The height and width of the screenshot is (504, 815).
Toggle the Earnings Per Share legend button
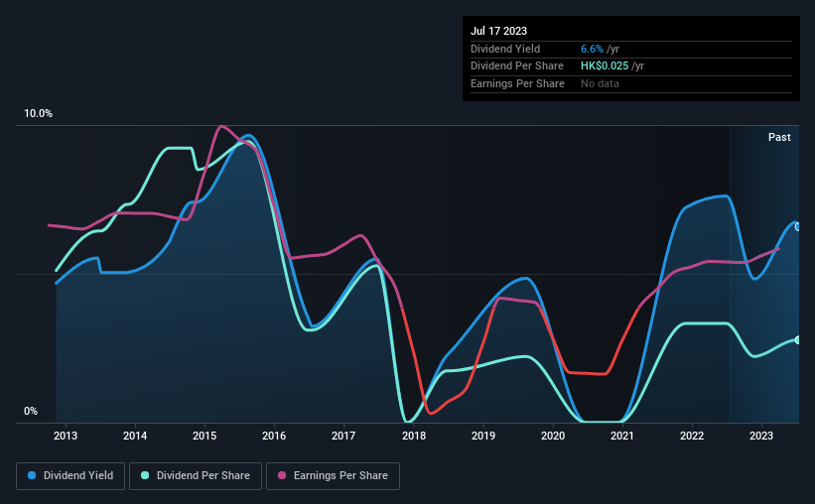point(333,475)
